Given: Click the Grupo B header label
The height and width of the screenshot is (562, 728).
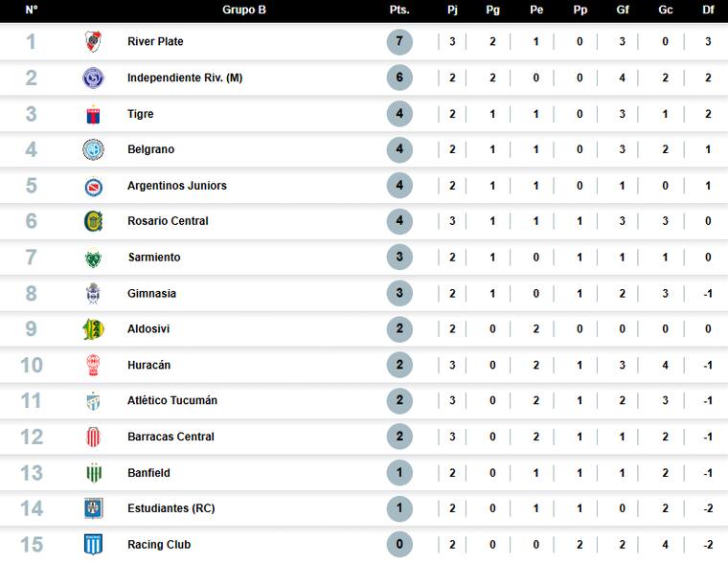Looking at the screenshot, I should [x=244, y=10].
